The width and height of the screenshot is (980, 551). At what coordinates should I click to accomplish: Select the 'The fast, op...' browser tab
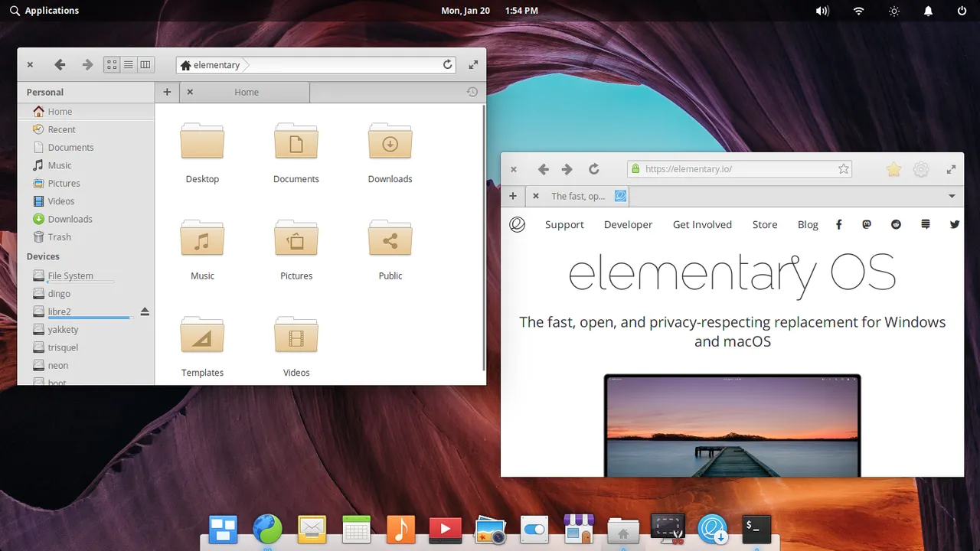(579, 196)
